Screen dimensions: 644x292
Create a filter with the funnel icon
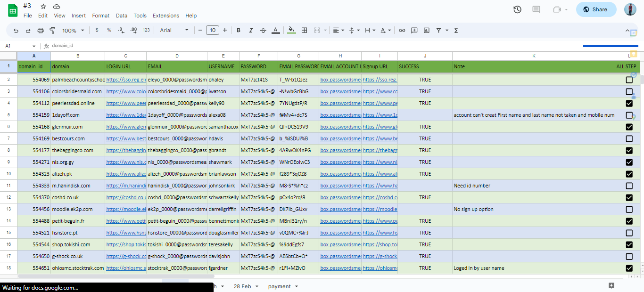click(439, 30)
